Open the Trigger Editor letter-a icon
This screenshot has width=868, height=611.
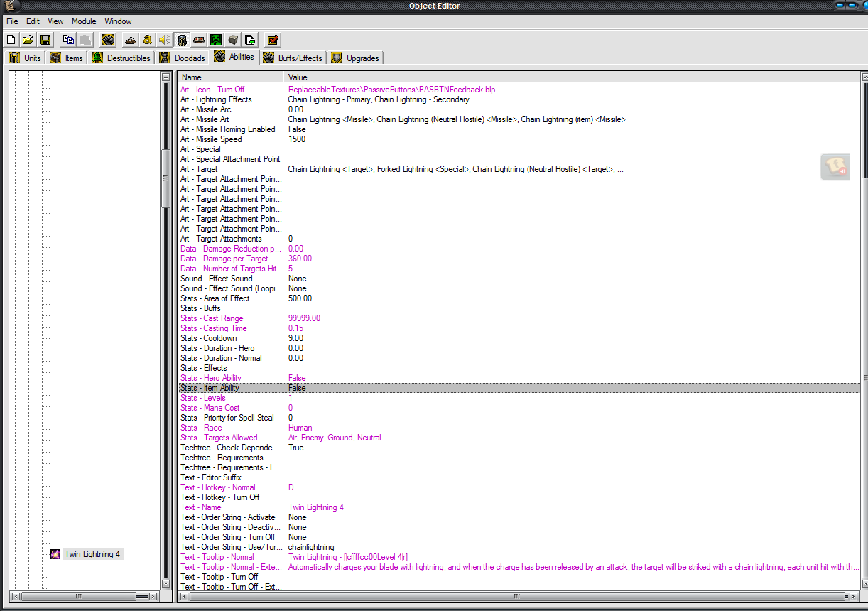pos(147,40)
